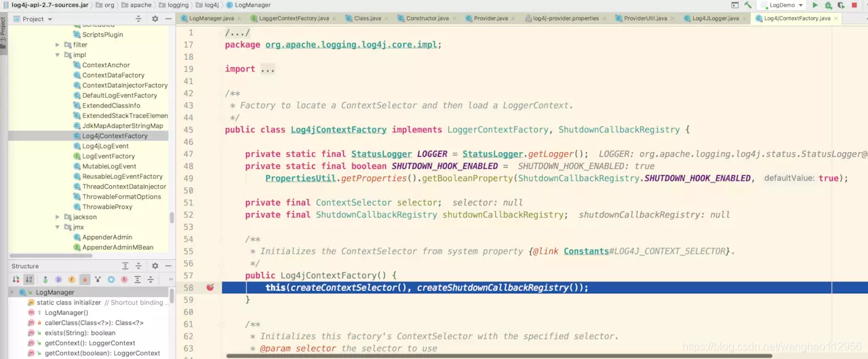Select exists(String) method in Structure
Image resolution: width=868 pixels, height=359 pixels.
tap(80, 333)
